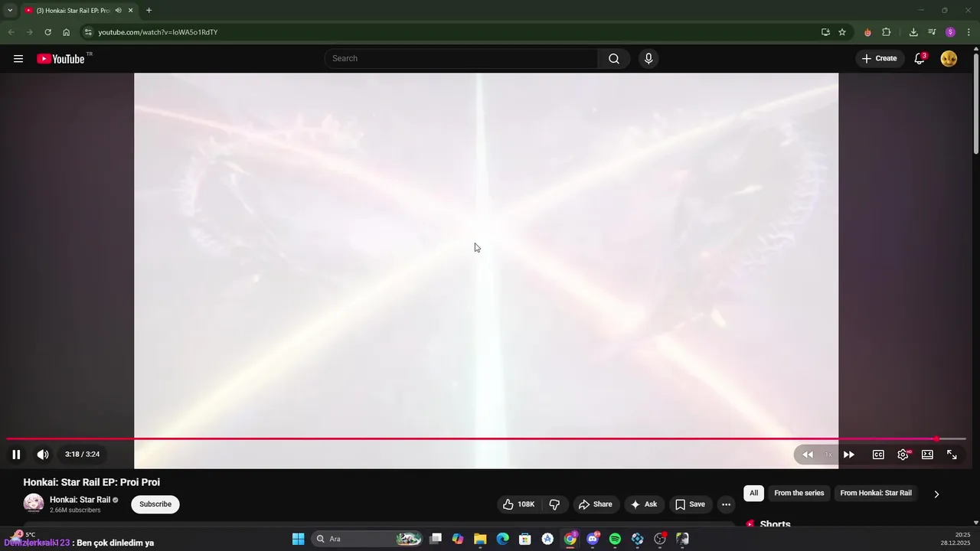Click the page scrollbar on the right
Image resolution: width=980 pixels, height=551 pixels.
pos(976,103)
